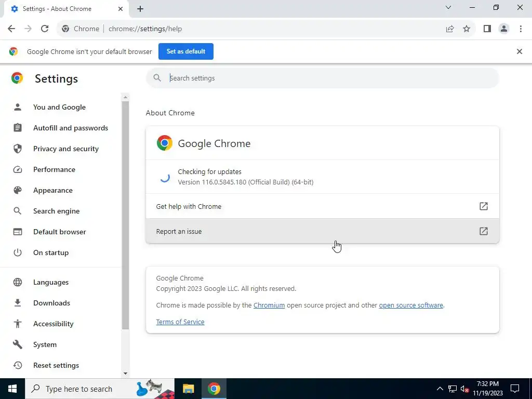Image resolution: width=532 pixels, height=399 pixels.
Task: Click the taskbar Type here to search box
Action: 100,389
